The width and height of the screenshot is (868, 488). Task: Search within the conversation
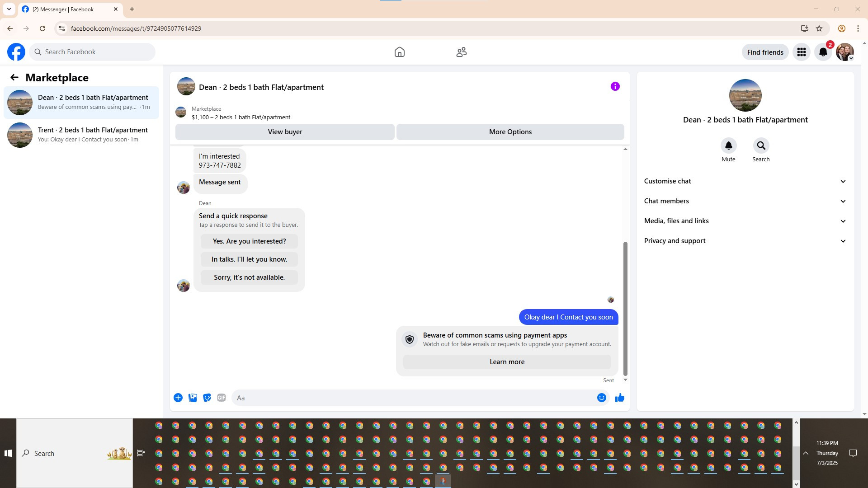[x=761, y=145]
